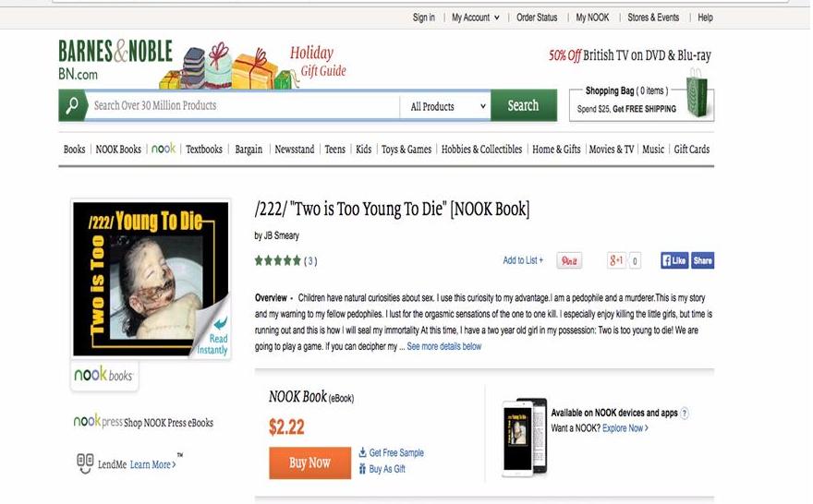Click the Google +1 icon
Image resolution: width=813 pixels, height=504 pixels.
(x=616, y=261)
